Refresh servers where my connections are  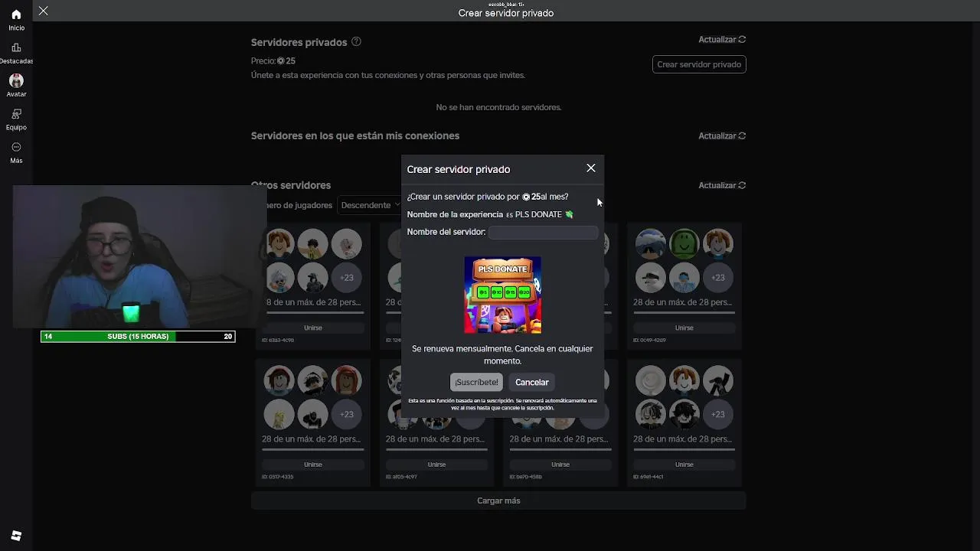[722, 135]
